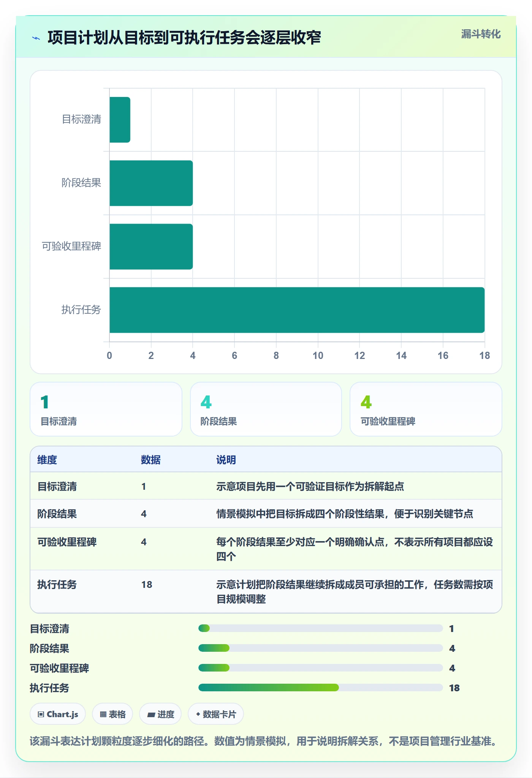This screenshot has width=532, height=778.
Task: Click the 目标澄清 progress bar
Action: 320,628
